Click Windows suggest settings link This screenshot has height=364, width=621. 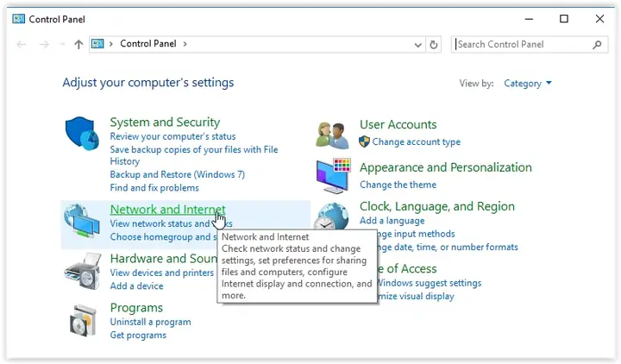coord(430,283)
